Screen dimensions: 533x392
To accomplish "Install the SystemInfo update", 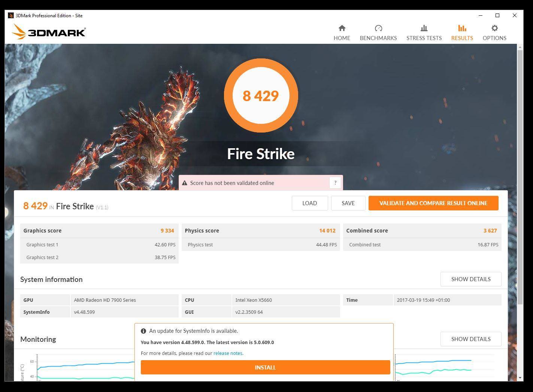I will coord(265,367).
